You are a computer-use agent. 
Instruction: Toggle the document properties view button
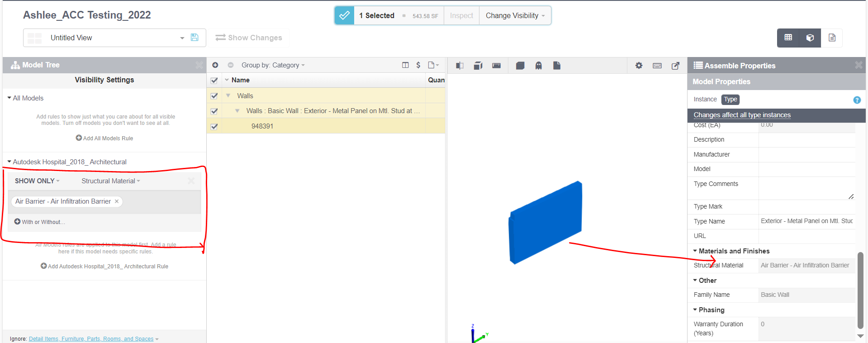pyautogui.click(x=832, y=38)
